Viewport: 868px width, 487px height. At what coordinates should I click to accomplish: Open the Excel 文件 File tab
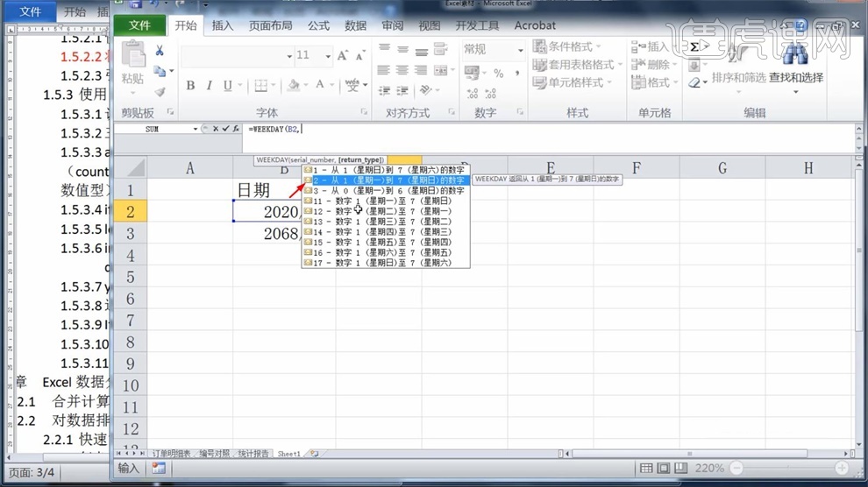click(x=139, y=25)
